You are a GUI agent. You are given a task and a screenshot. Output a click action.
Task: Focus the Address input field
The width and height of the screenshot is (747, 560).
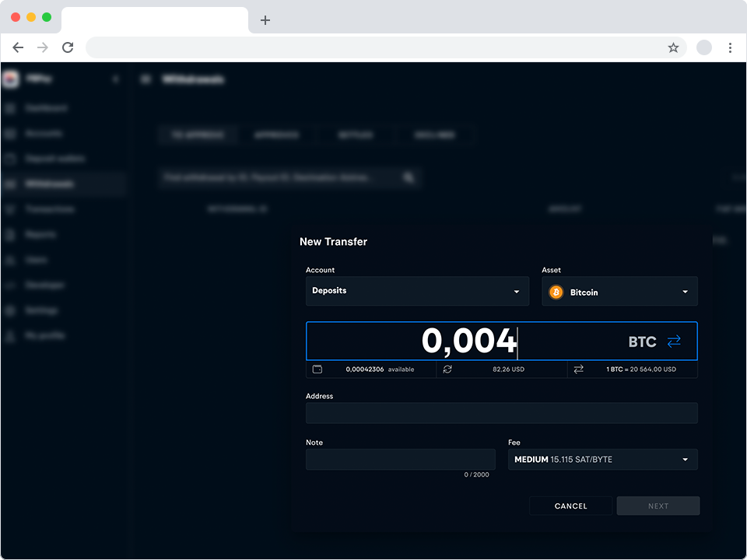(x=502, y=413)
